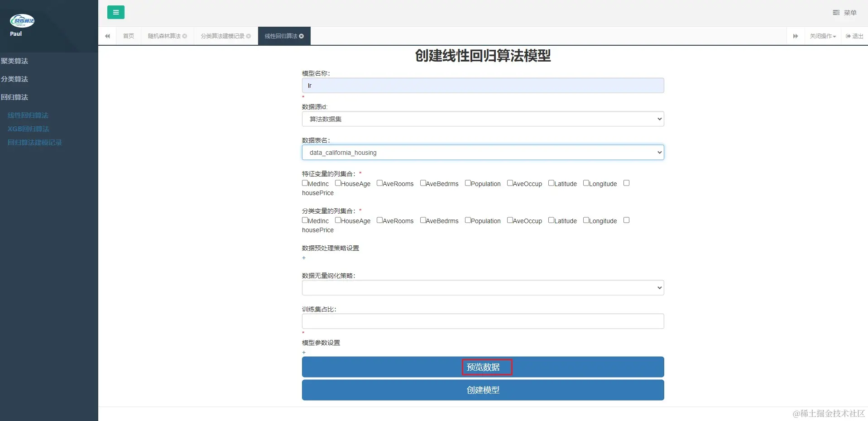Open the 数据无量纲化策略 dropdown

483,288
